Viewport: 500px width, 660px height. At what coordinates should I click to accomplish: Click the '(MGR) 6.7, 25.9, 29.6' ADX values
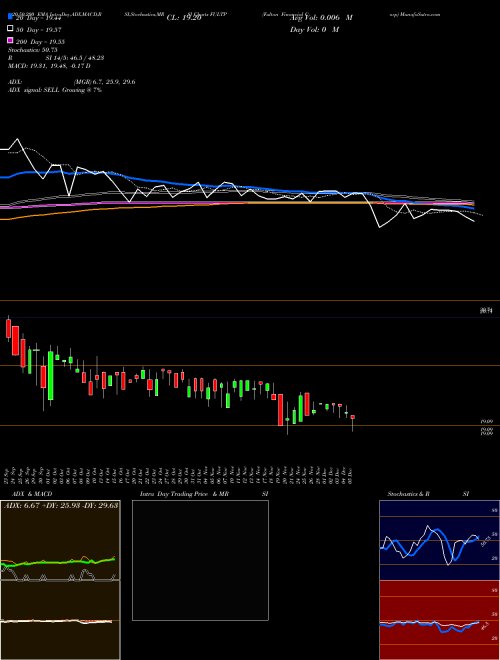[104, 82]
